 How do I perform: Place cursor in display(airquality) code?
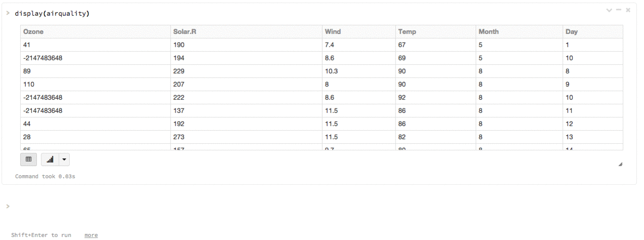(x=52, y=13)
